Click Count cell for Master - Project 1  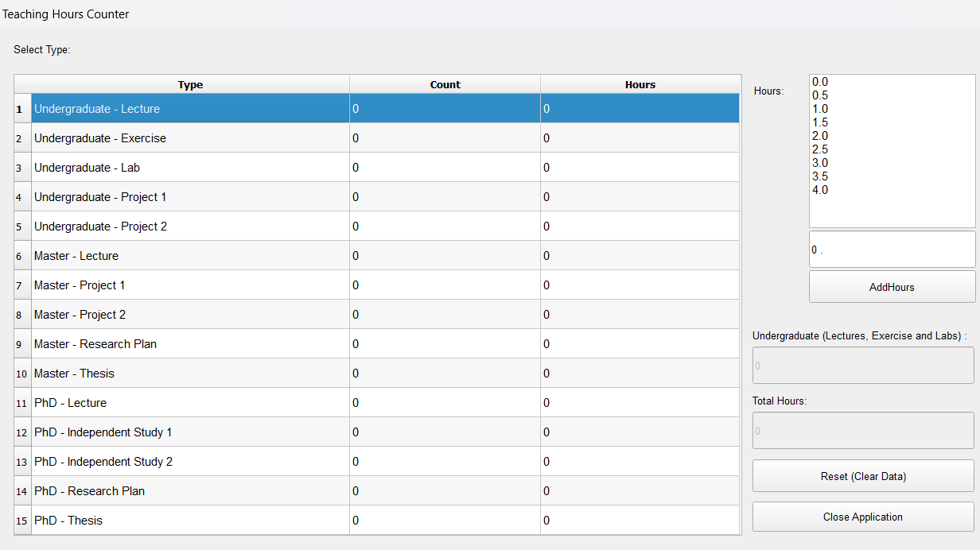445,285
